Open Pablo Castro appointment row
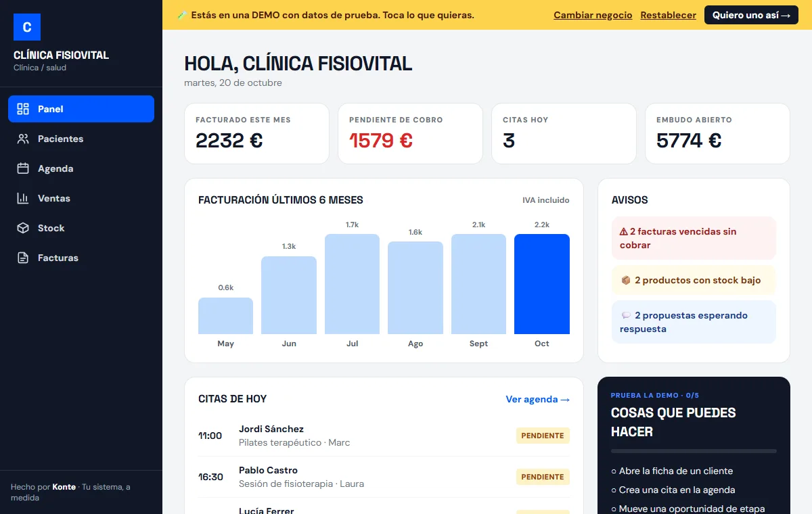The height and width of the screenshot is (514, 812). [x=384, y=477]
